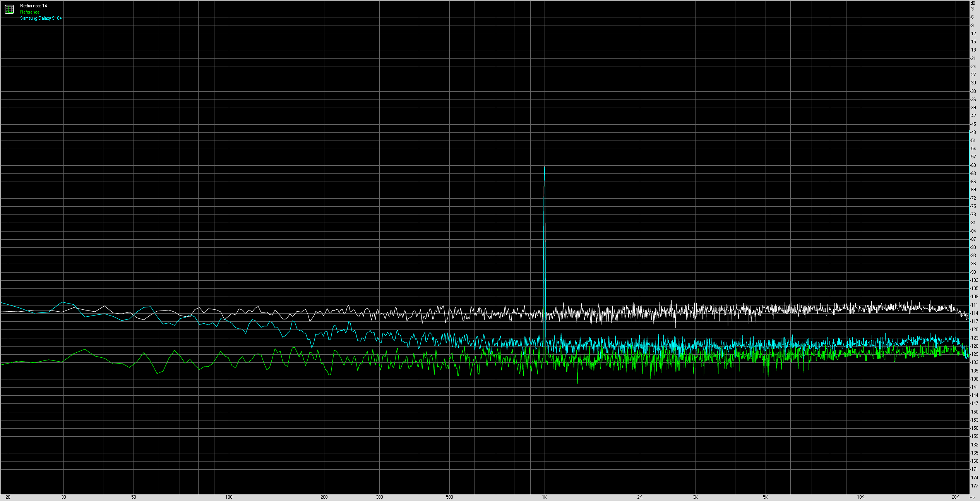Click the -120 dB scale label
This screenshot has width=980, height=501.
click(x=974, y=329)
